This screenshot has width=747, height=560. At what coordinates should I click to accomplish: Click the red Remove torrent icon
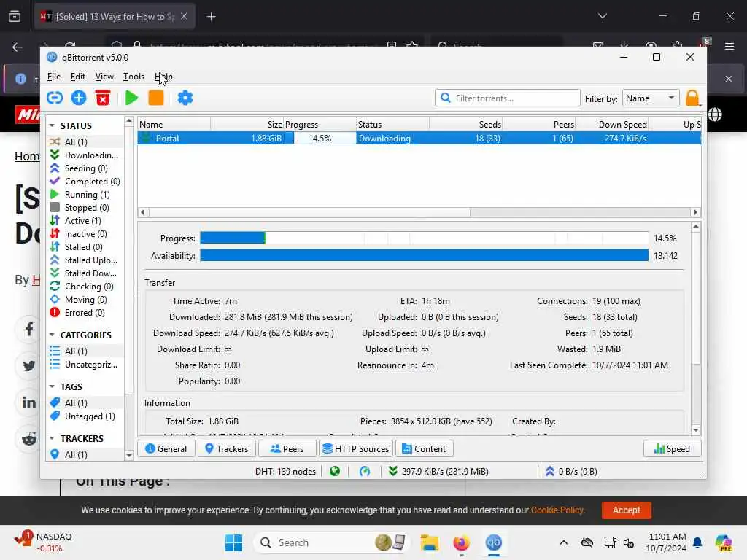tap(102, 98)
